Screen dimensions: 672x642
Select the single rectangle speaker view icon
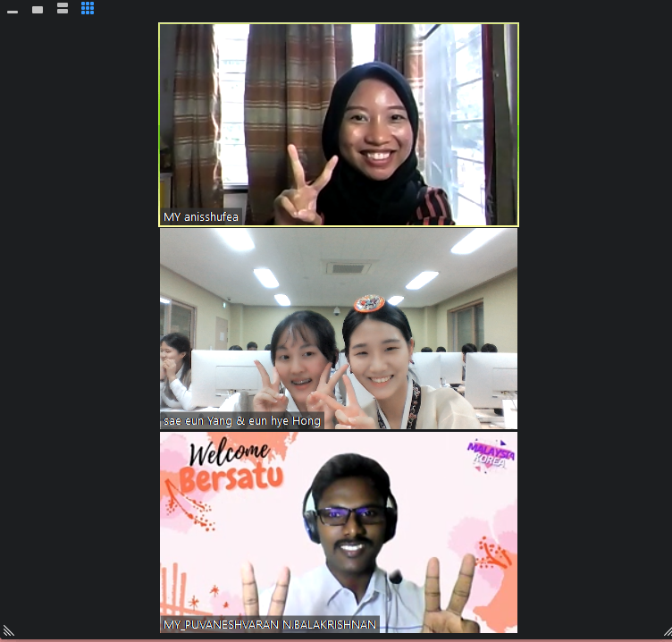point(38,10)
